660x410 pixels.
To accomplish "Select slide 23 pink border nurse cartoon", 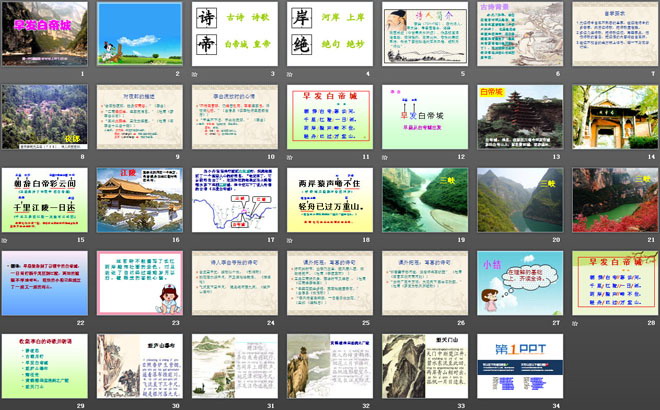I will coord(140,283).
